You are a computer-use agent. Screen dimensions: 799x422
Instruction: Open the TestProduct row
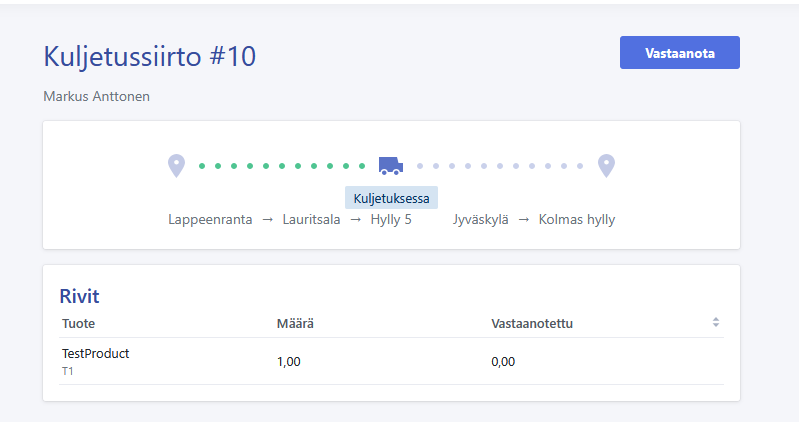point(391,361)
